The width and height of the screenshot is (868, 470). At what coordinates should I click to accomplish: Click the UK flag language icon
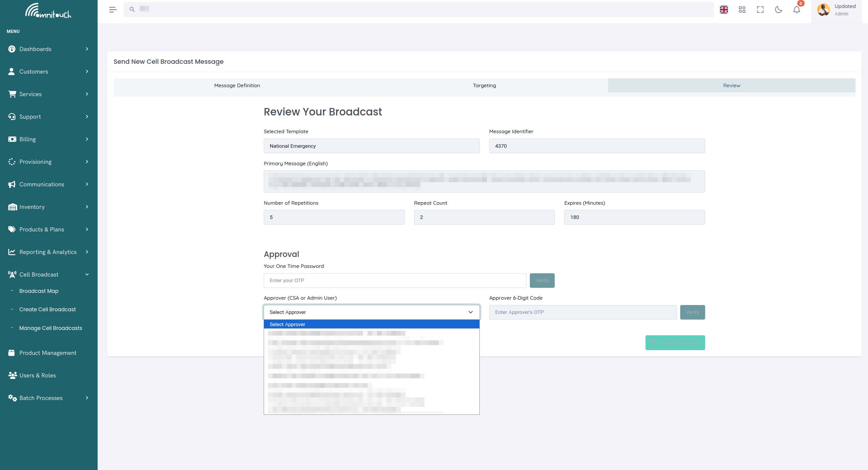724,9
